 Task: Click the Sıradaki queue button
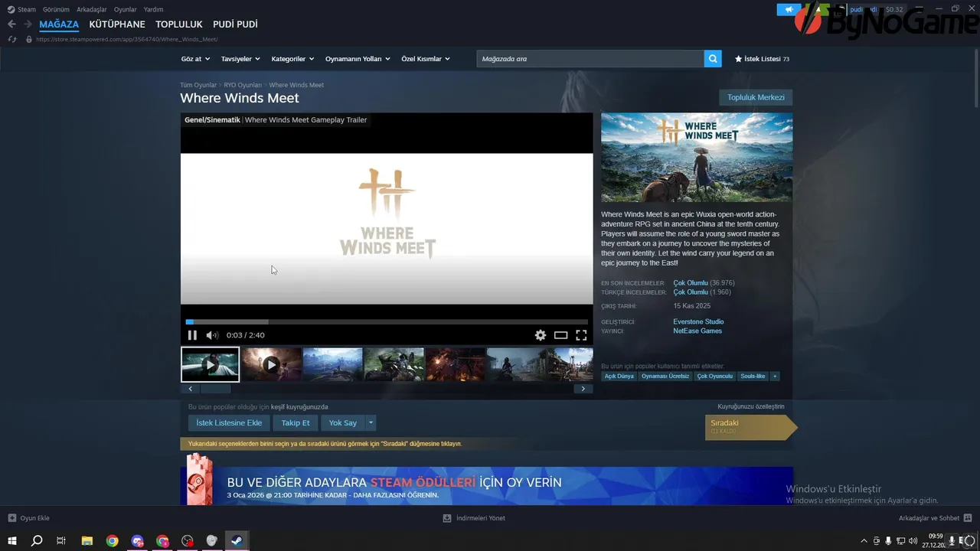(750, 427)
